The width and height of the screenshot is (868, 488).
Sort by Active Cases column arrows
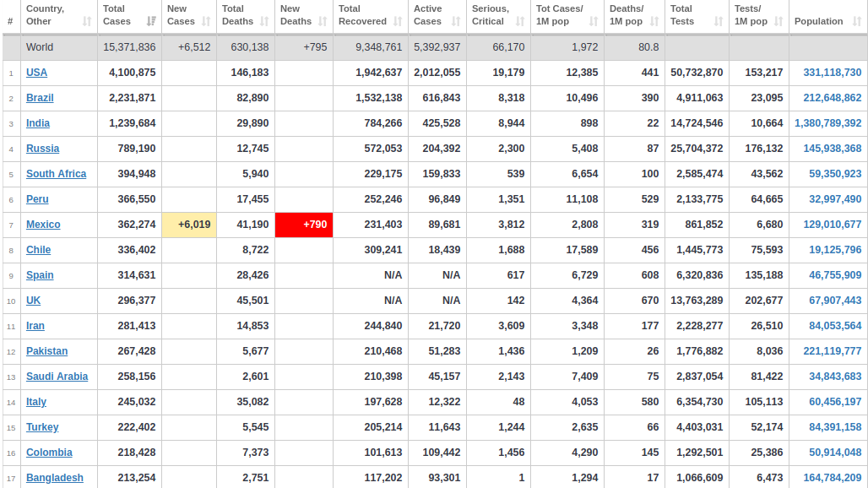456,22
